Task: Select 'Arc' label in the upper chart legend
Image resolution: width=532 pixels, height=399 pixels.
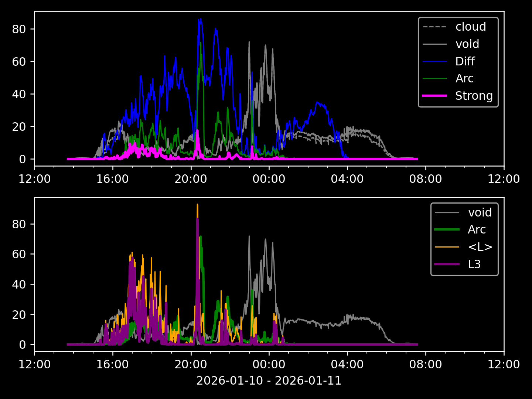Action: tap(464, 78)
